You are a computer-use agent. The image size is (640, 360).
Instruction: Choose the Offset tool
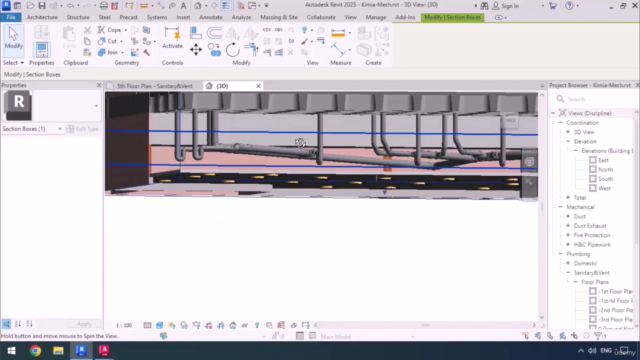(x=214, y=32)
